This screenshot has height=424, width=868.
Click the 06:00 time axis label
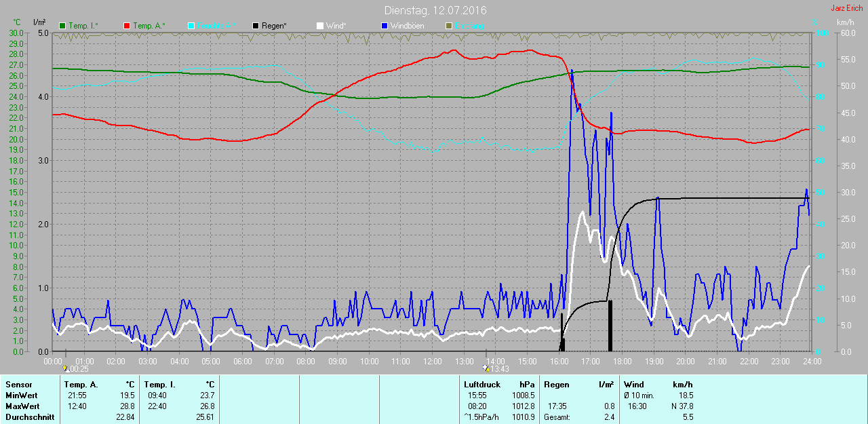(243, 361)
